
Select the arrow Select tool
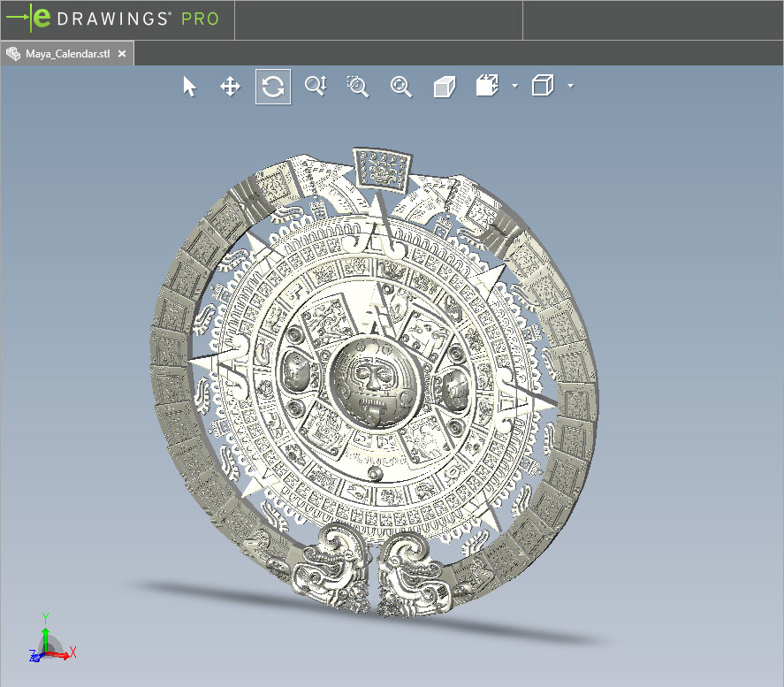point(189,87)
